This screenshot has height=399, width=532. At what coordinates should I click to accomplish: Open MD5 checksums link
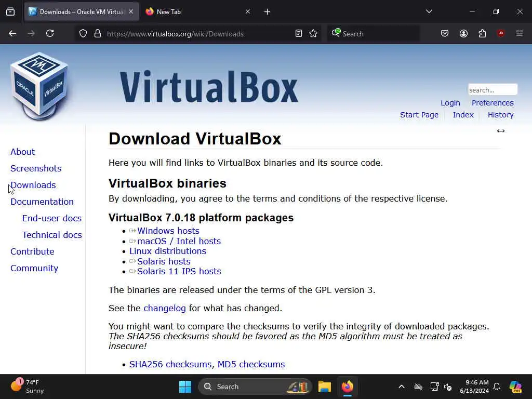point(251,364)
